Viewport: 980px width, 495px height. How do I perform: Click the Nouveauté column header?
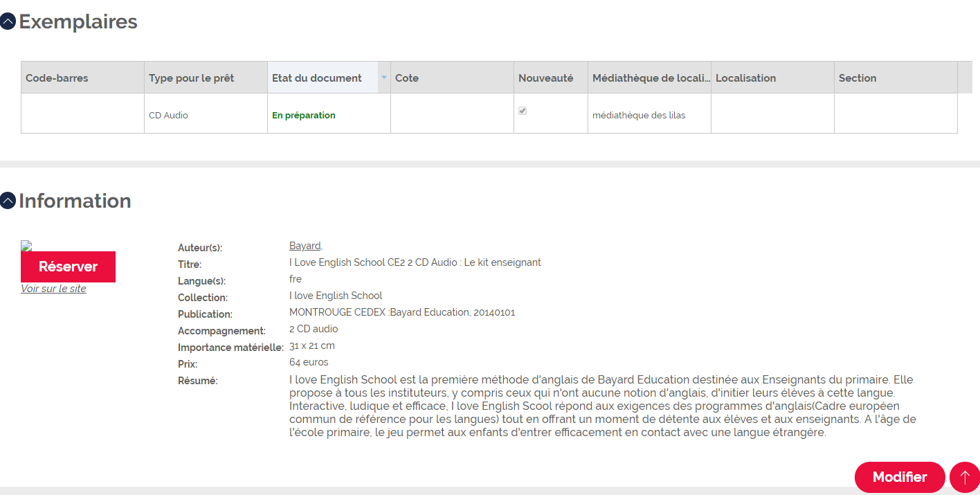pyautogui.click(x=550, y=78)
